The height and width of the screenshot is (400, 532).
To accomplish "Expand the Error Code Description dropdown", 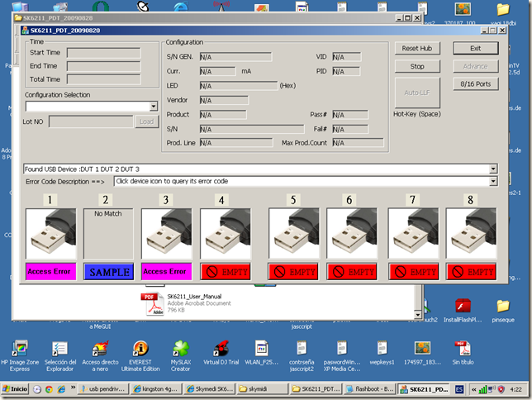I will (x=493, y=181).
